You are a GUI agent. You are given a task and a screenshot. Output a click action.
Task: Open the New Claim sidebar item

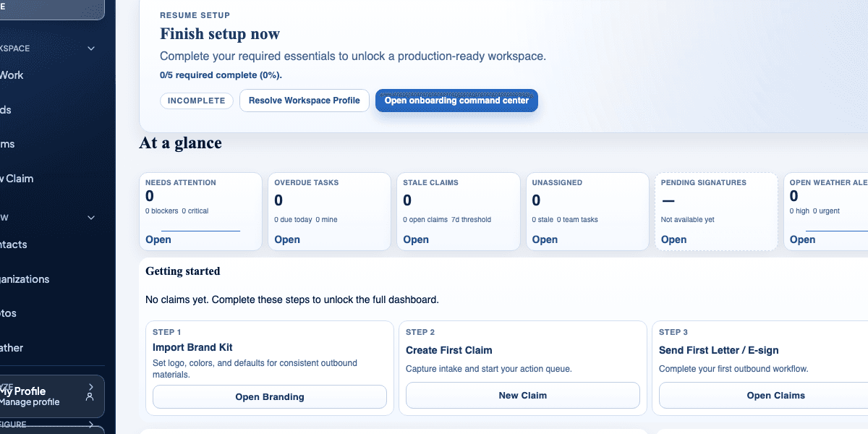pyautogui.click(x=17, y=179)
